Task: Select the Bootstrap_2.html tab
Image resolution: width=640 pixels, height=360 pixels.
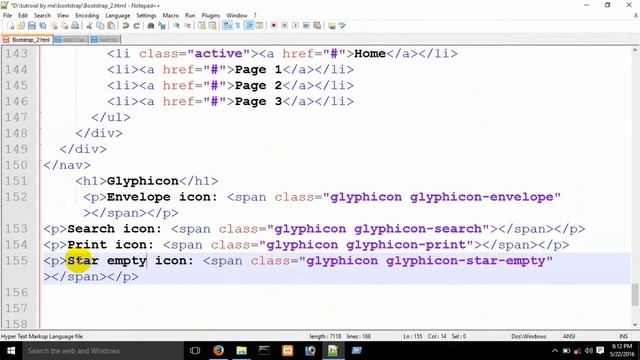Action: tap(27, 40)
